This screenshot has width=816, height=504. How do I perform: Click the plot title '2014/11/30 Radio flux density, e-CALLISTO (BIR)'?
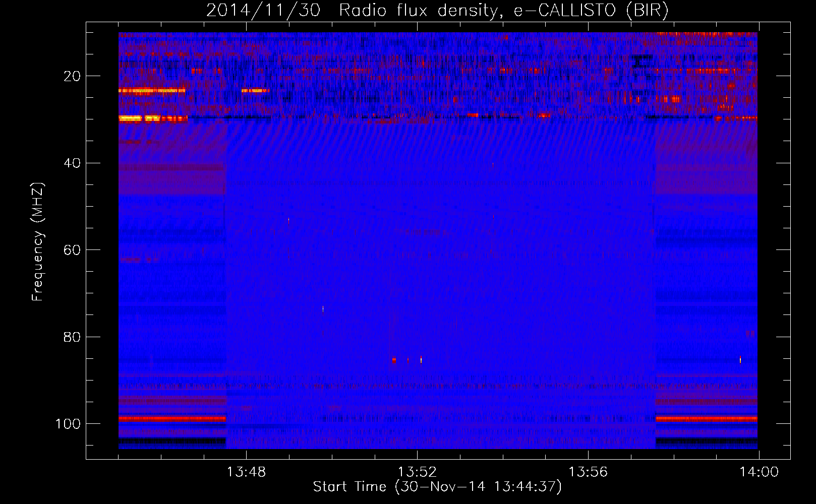point(437,11)
